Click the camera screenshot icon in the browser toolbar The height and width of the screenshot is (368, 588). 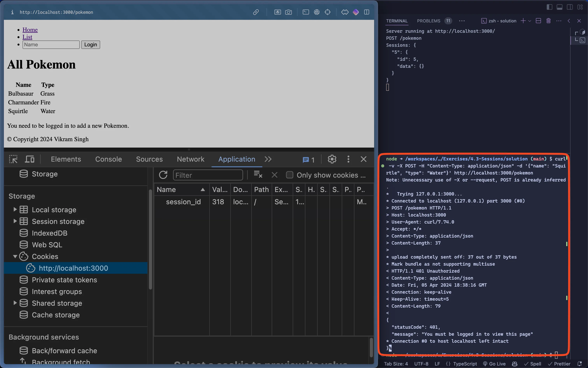[288, 12]
